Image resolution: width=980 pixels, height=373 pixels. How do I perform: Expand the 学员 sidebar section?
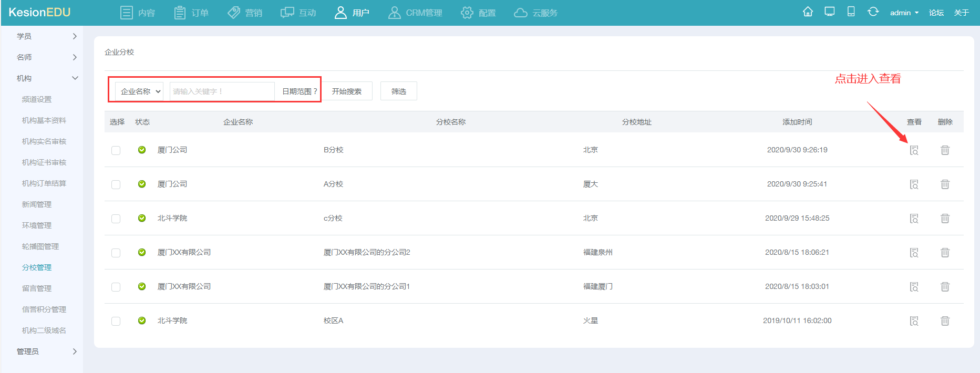coord(46,36)
